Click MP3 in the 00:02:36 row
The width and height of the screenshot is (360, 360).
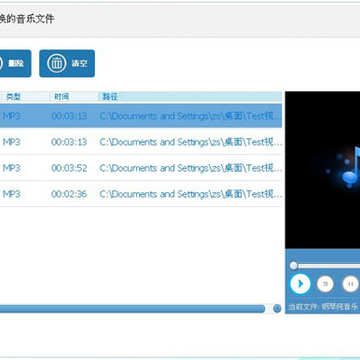pos(12,194)
